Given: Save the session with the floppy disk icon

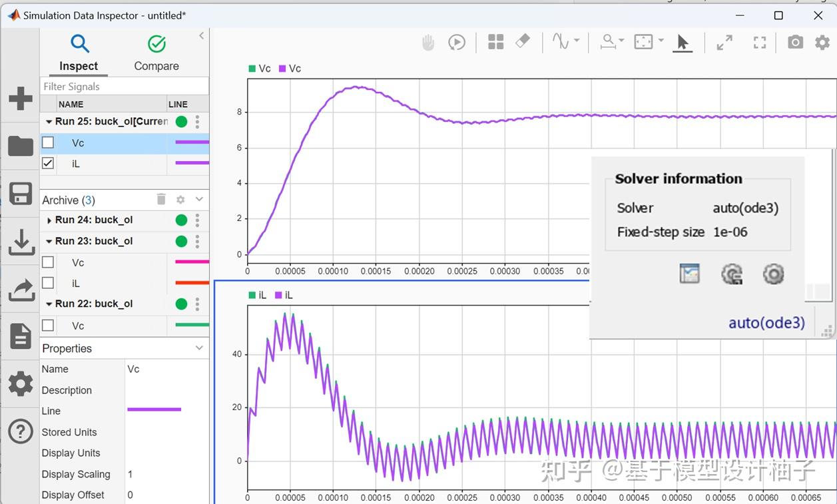Looking at the screenshot, I should point(21,194).
